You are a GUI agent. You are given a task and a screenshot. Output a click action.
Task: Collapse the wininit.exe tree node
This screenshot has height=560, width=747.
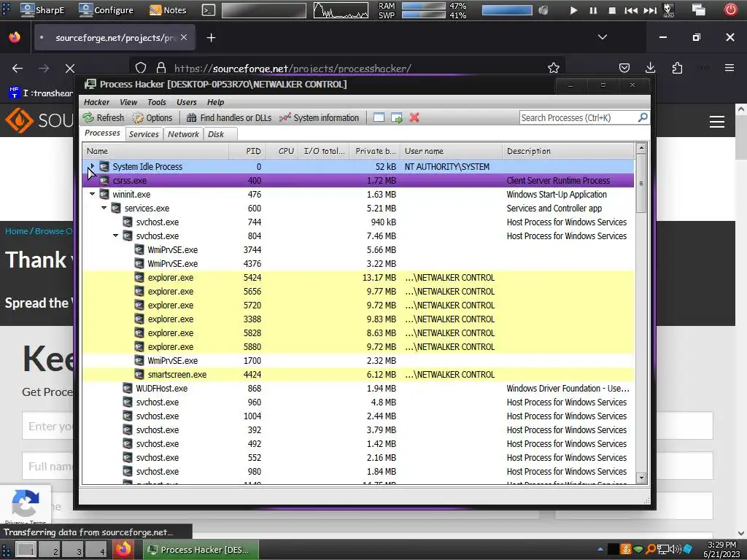[92, 194]
